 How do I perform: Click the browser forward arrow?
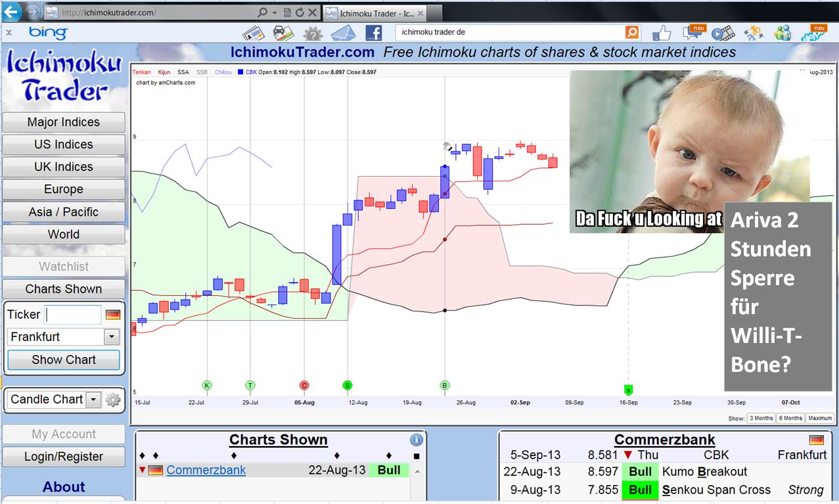(x=33, y=12)
